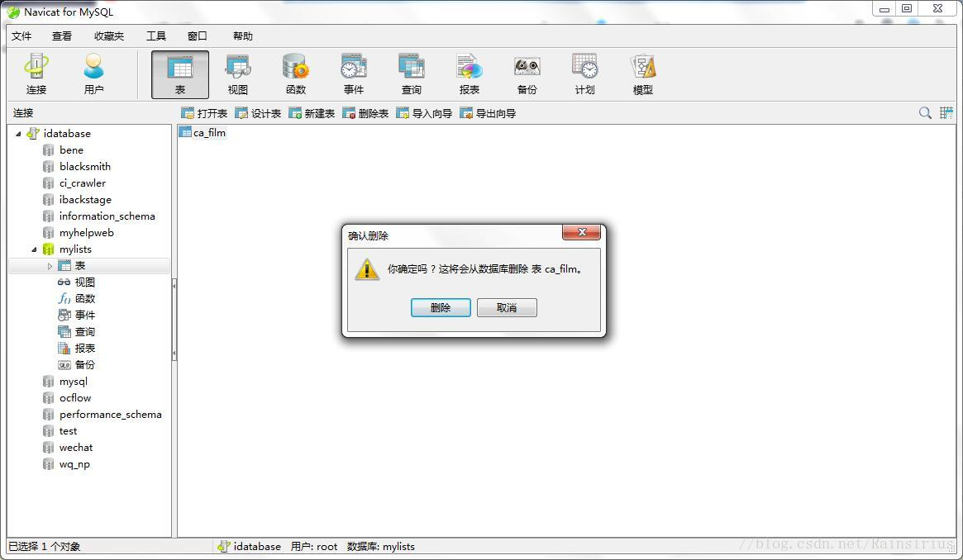Click the status bar idatabase connection label
This screenshot has width=963, height=560.
[x=250, y=547]
